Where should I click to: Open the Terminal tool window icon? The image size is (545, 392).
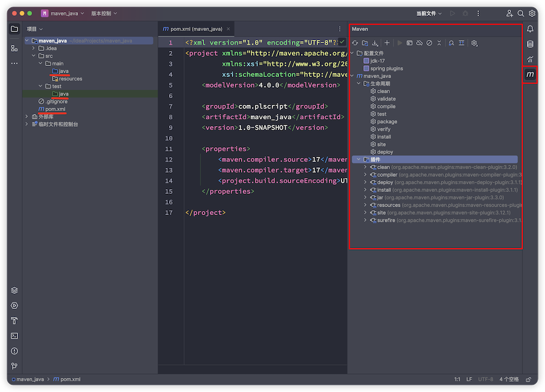15,336
